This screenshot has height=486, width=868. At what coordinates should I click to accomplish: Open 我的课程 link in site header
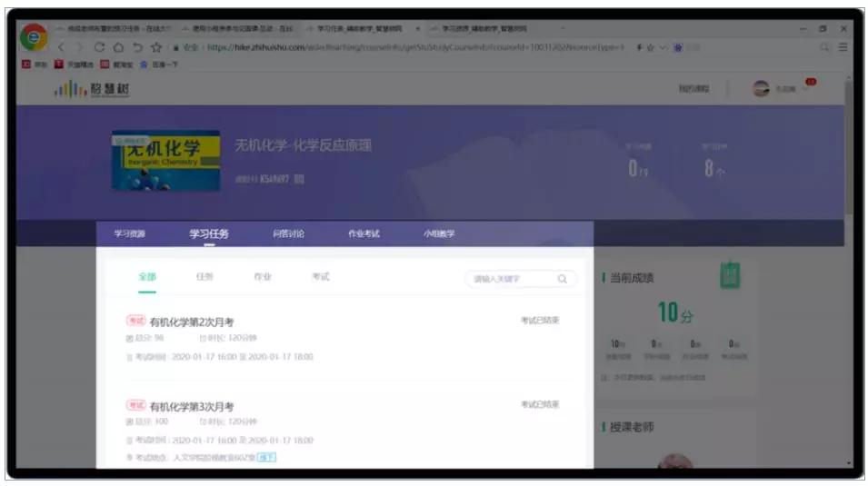(x=693, y=88)
